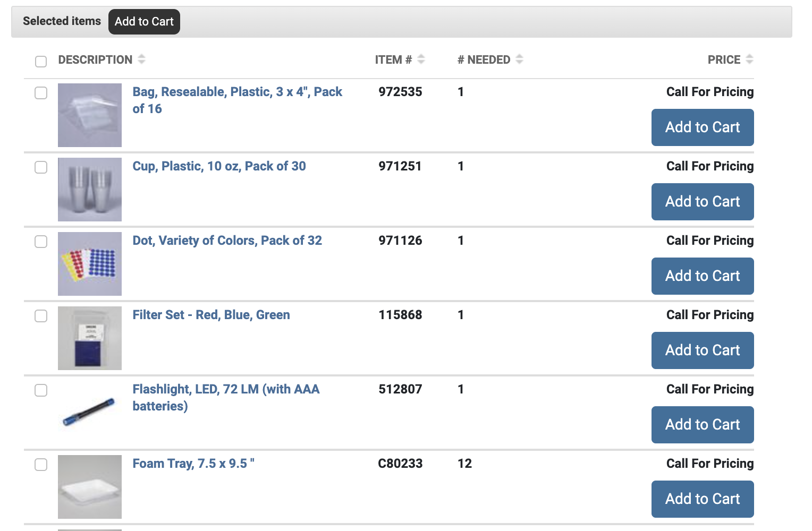Sort the table by ITEM # column
This screenshot has height=531, width=812.
421,59
